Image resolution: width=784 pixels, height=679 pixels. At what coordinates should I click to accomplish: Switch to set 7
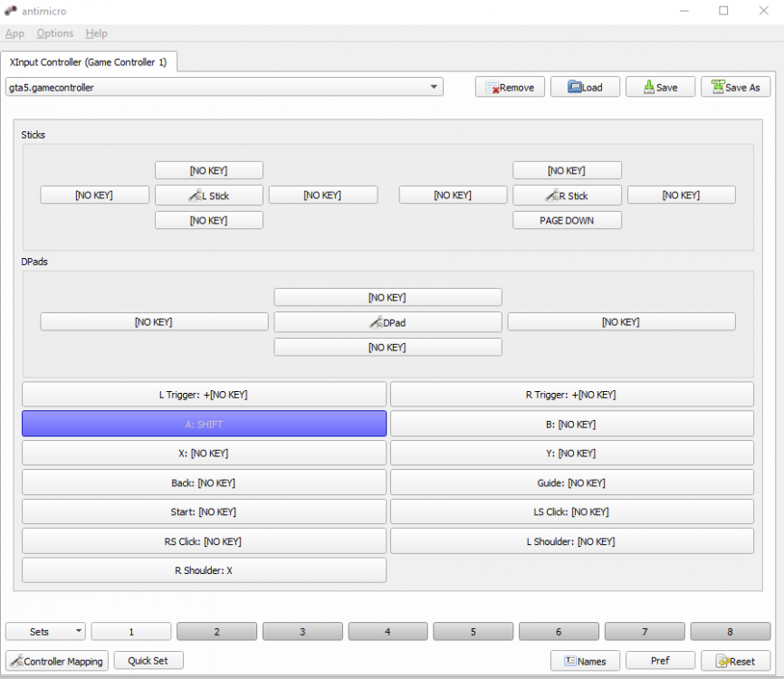click(x=645, y=632)
